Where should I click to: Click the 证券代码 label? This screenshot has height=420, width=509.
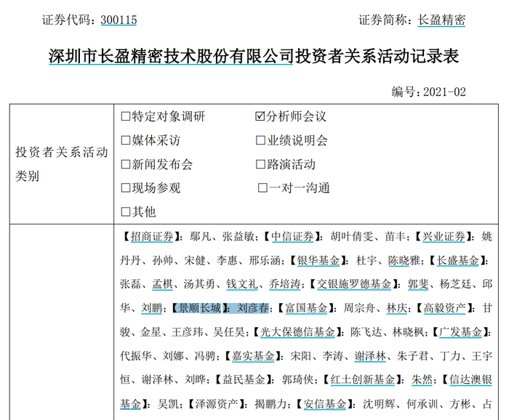[x=66, y=20]
